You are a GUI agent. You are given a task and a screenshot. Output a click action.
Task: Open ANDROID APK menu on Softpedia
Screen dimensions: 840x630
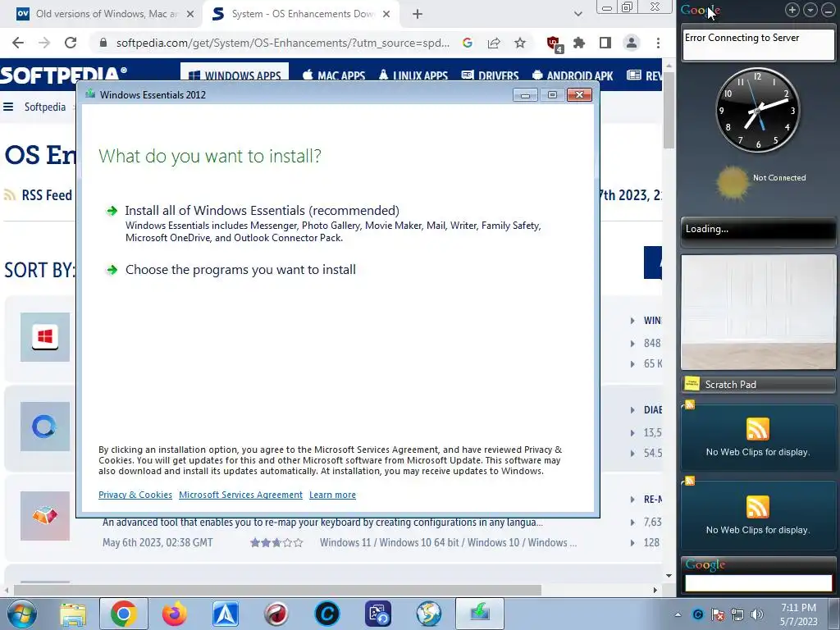573,75
